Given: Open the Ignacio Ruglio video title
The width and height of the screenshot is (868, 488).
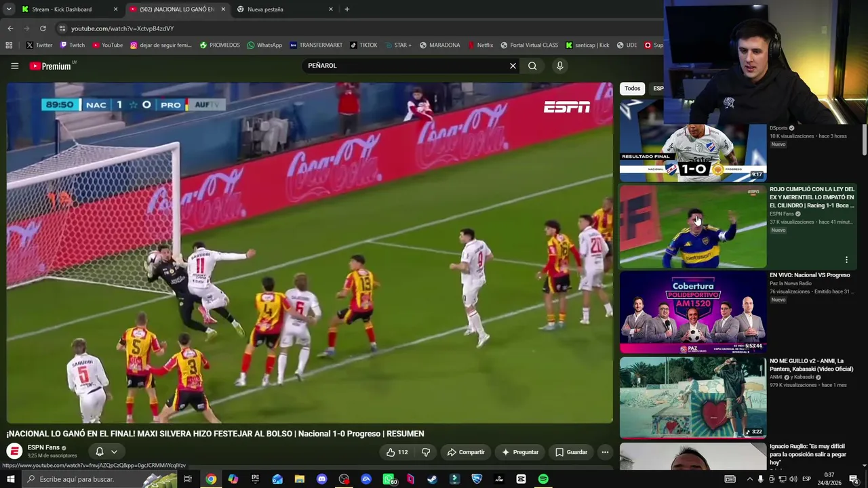Looking at the screenshot, I should pyautogui.click(x=808, y=454).
